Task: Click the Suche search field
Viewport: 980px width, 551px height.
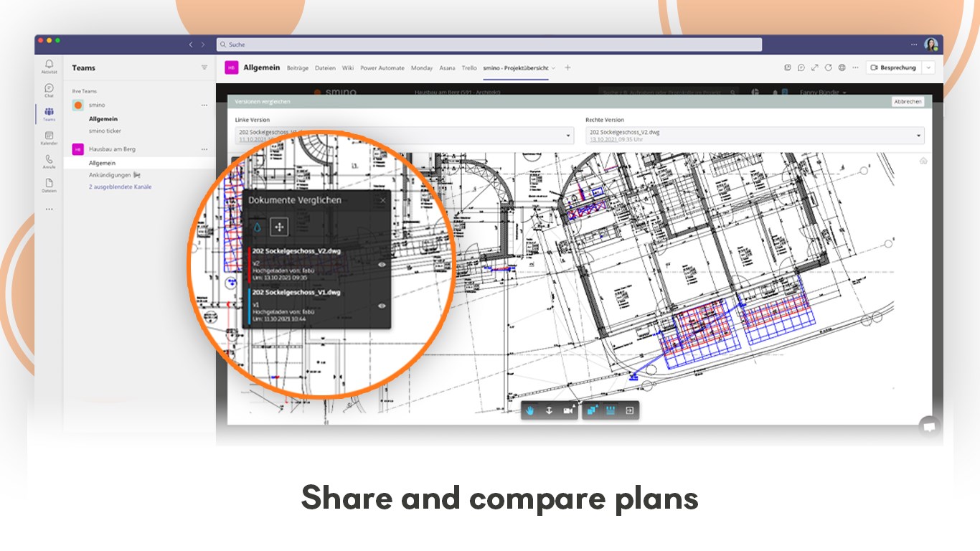Action: pos(489,44)
